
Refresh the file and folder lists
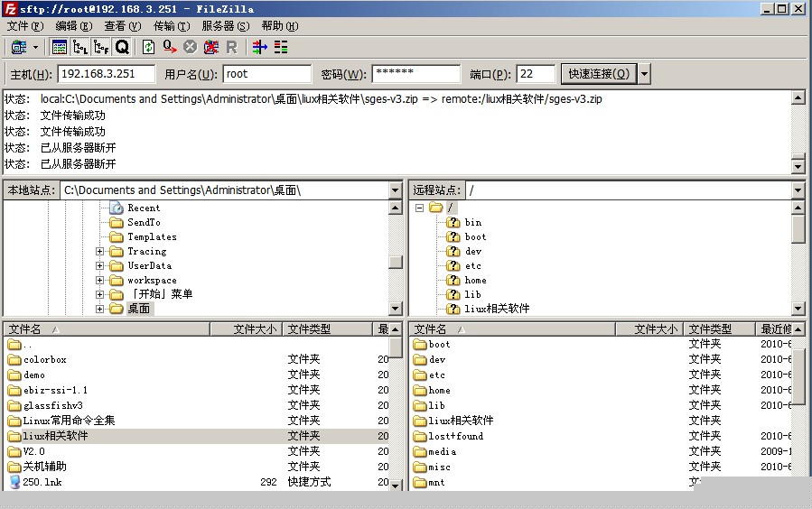click(x=149, y=48)
